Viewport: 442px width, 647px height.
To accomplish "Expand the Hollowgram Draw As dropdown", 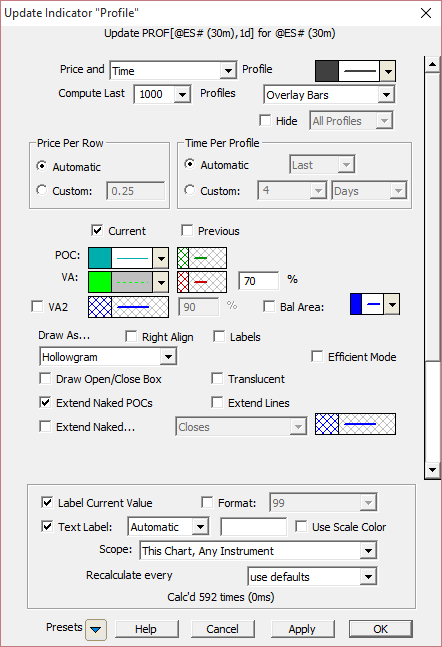I will click(108, 357).
